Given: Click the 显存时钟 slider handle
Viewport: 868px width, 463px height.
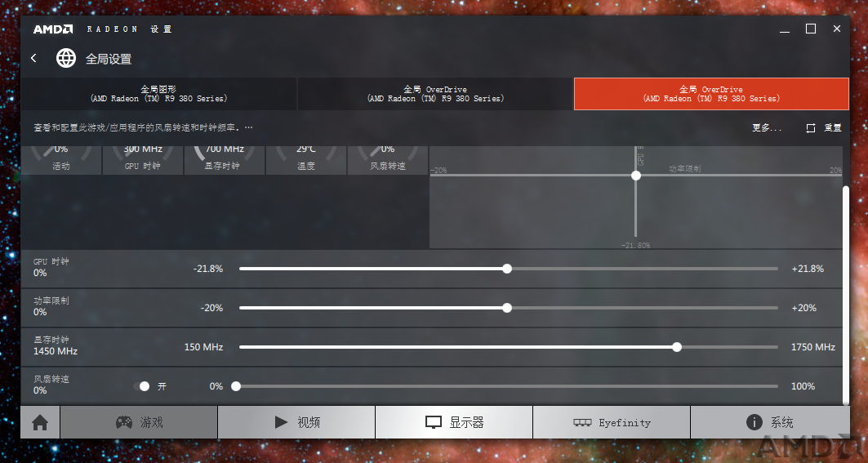Looking at the screenshot, I should (677, 347).
